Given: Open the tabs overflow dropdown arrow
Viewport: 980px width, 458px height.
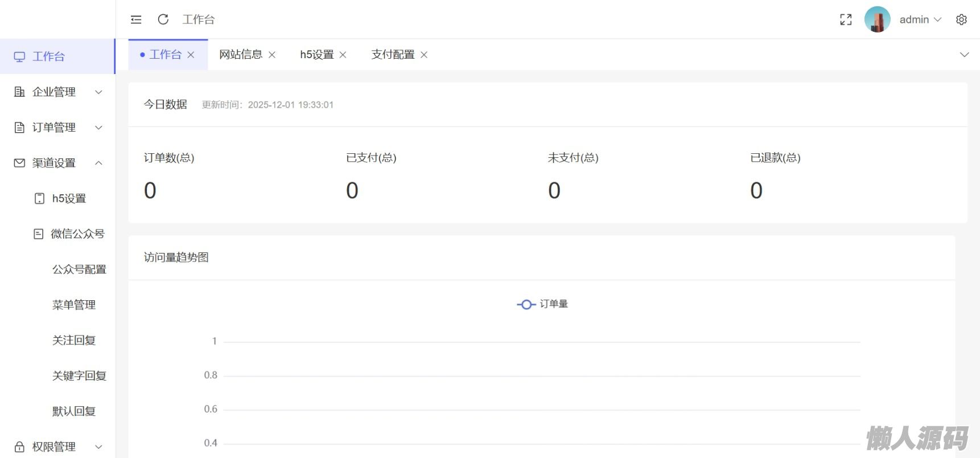Looking at the screenshot, I should tap(964, 55).
